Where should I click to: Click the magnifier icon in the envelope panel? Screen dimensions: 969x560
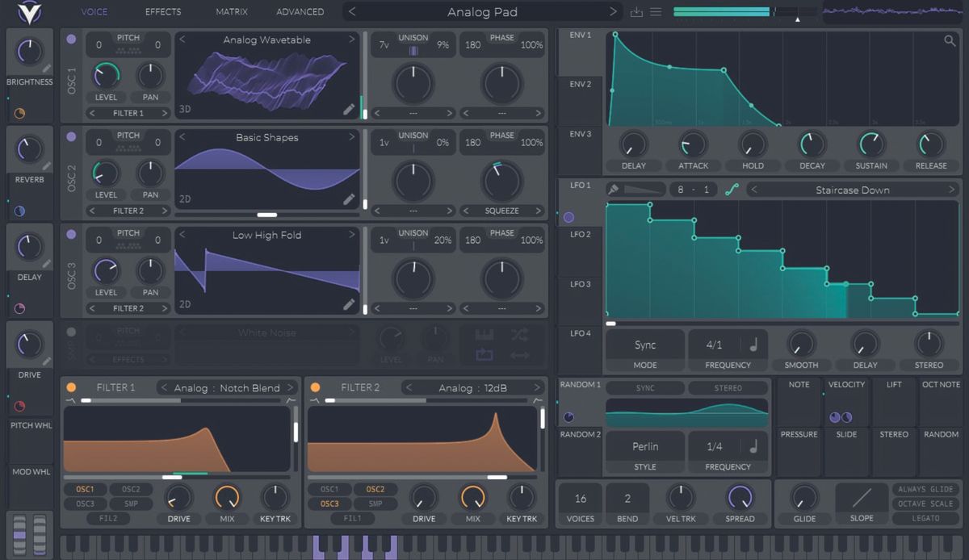pyautogui.click(x=949, y=39)
